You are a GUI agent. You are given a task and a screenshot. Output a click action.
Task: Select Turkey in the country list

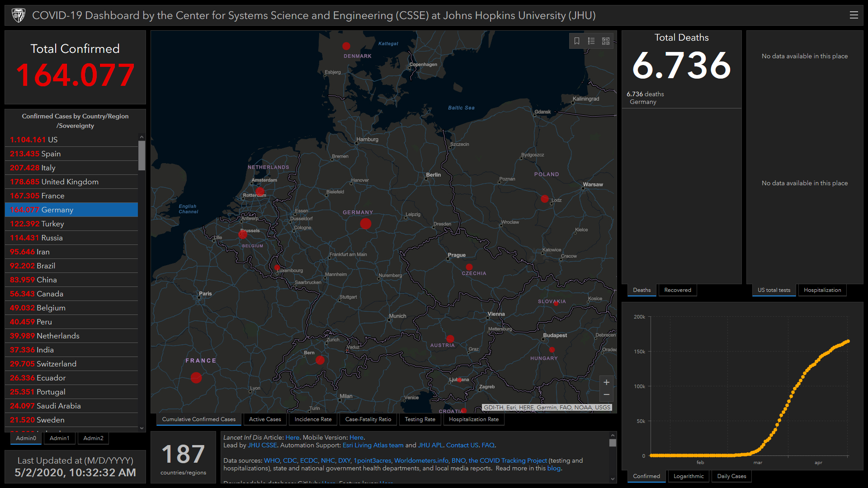pyautogui.click(x=71, y=224)
